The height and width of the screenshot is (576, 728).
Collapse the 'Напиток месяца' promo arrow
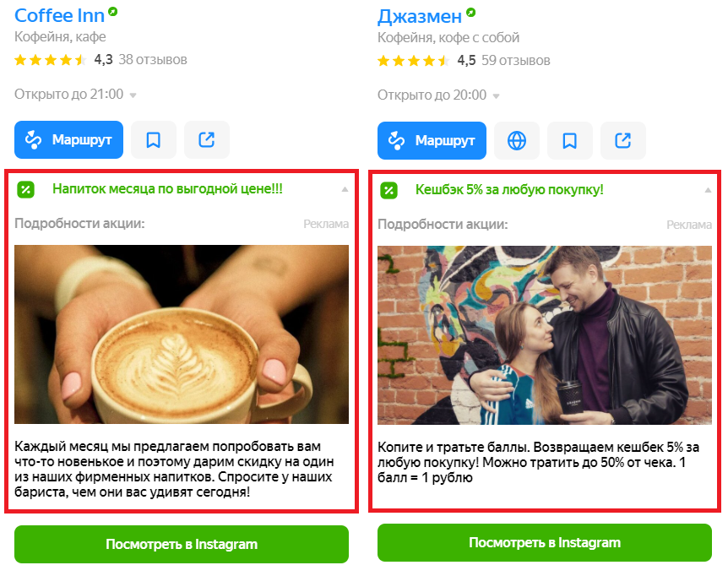pyautogui.click(x=345, y=189)
